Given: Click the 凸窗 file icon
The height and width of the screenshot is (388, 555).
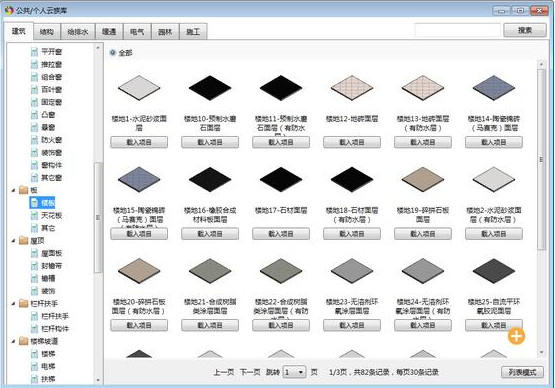Looking at the screenshot, I should tap(34, 115).
